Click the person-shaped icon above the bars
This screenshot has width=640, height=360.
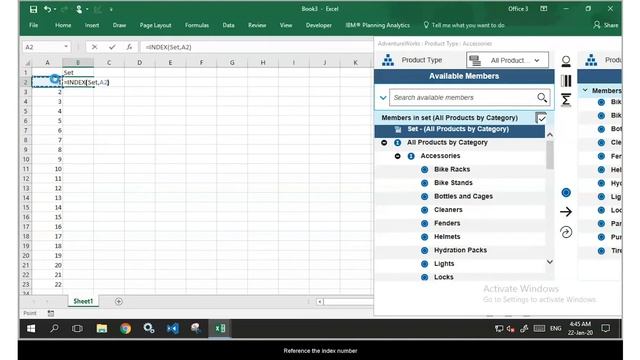566,61
